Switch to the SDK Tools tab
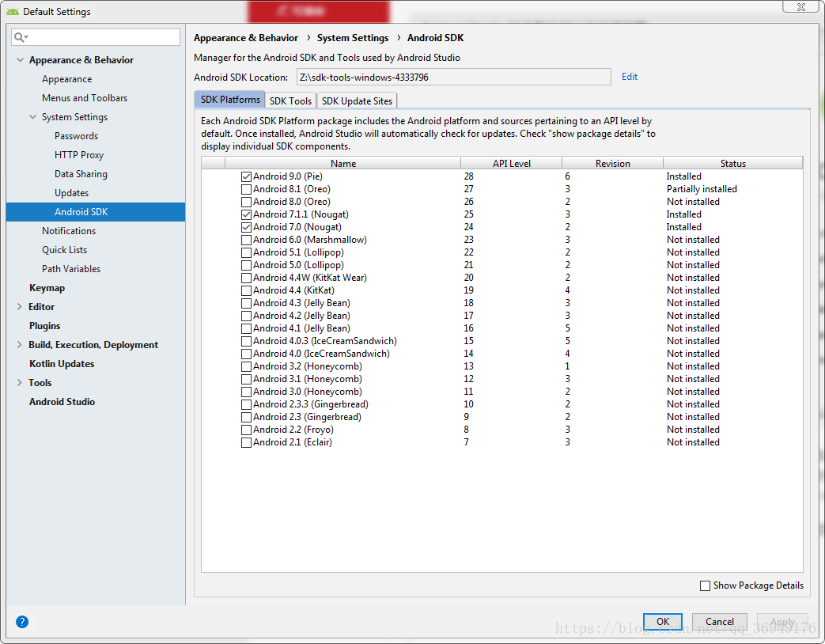This screenshot has width=825, height=644. pyautogui.click(x=290, y=100)
